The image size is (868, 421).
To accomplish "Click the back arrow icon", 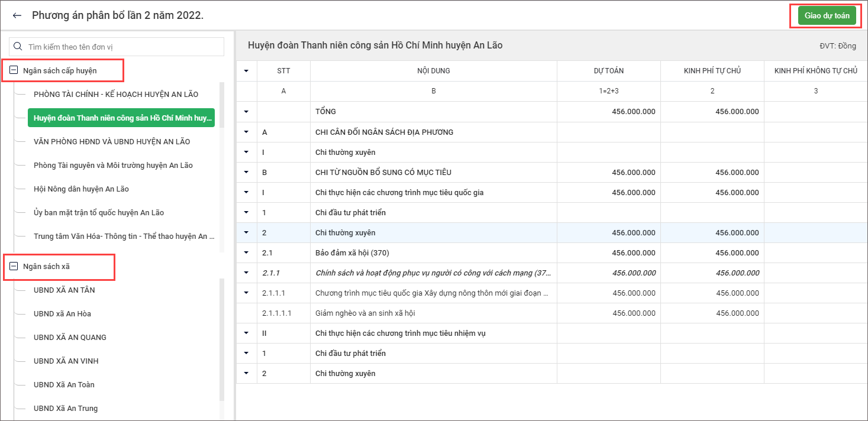I will 17,15.
